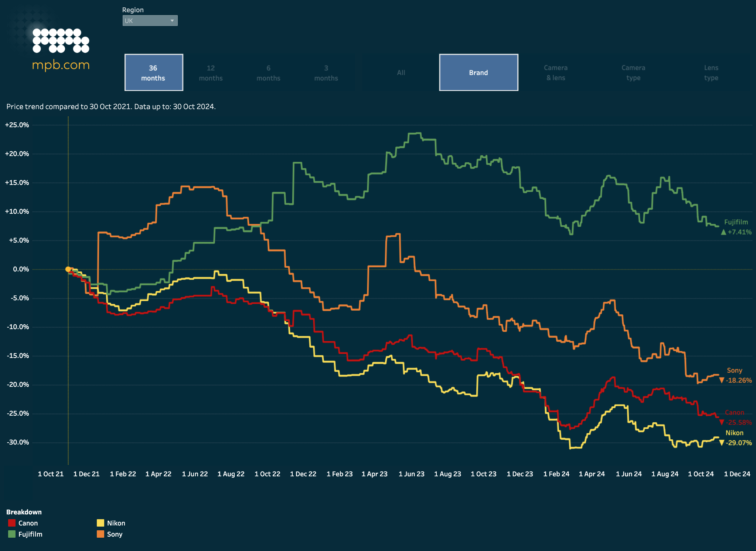Select the Canon legend label
The width and height of the screenshot is (756, 551).
[x=28, y=523]
